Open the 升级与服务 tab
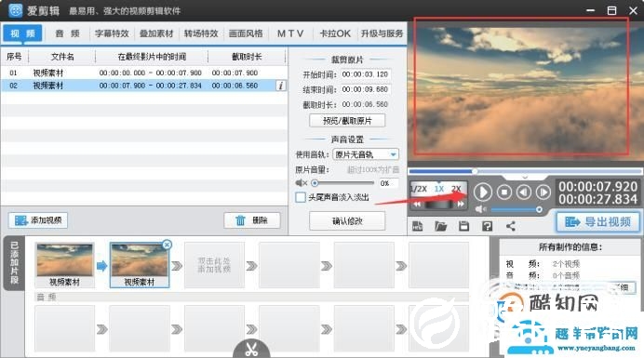 point(382,33)
